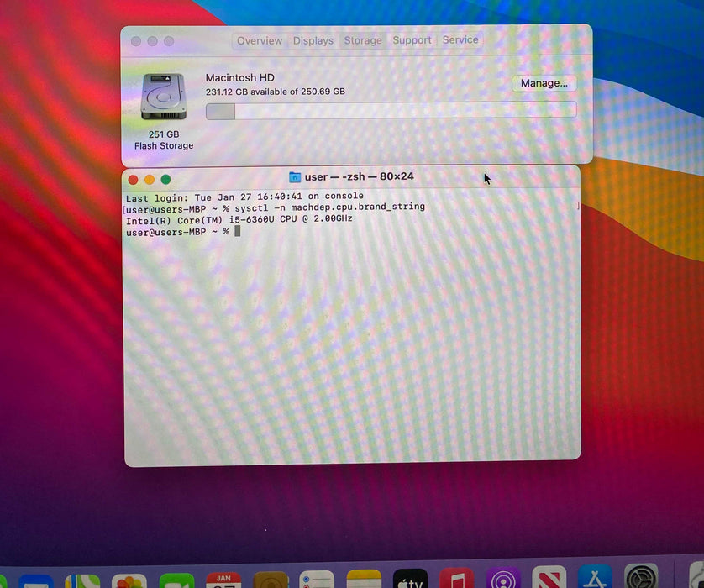Click the "251 GB" capacity label

click(x=164, y=134)
